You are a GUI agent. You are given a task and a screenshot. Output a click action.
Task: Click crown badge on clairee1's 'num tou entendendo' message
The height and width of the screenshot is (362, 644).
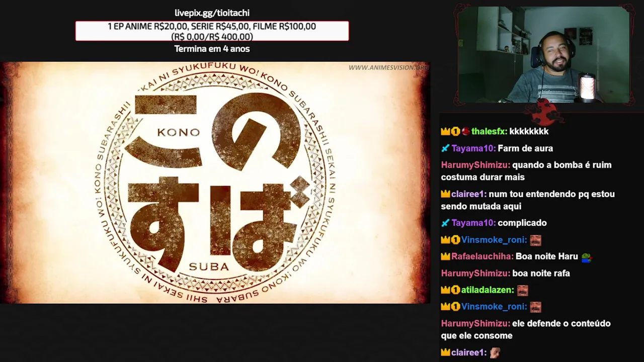coord(445,194)
